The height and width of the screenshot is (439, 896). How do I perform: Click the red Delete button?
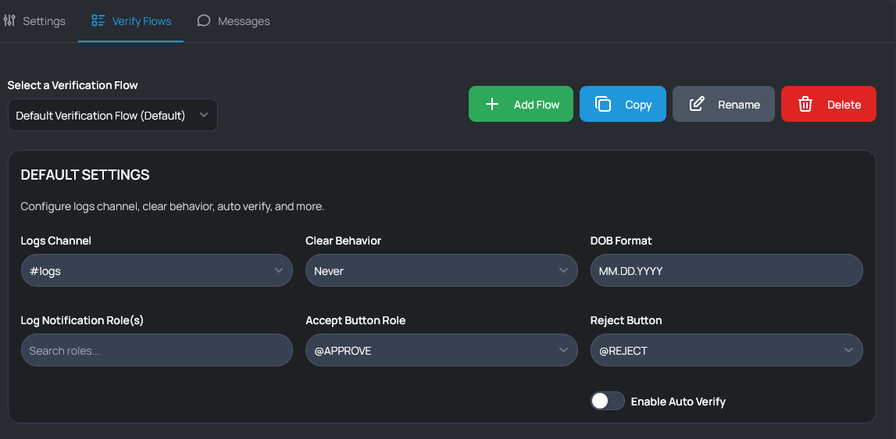829,104
